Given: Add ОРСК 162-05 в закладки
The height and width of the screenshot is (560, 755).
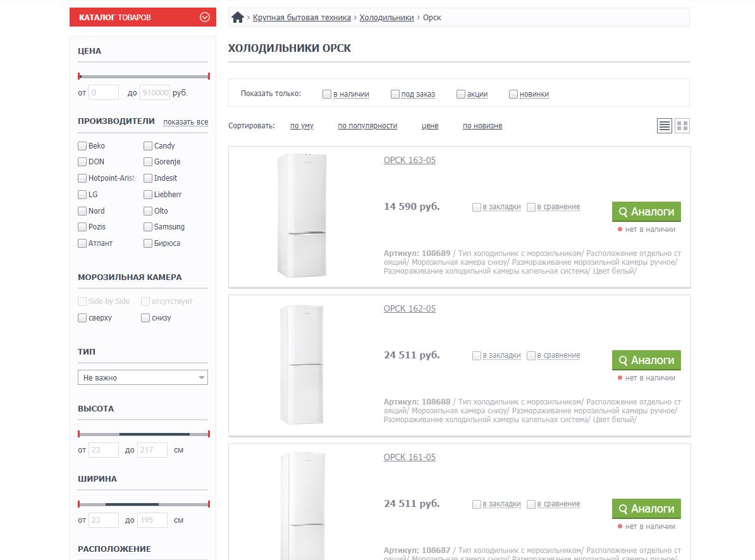Looking at the screenshot, I should 477,356.
